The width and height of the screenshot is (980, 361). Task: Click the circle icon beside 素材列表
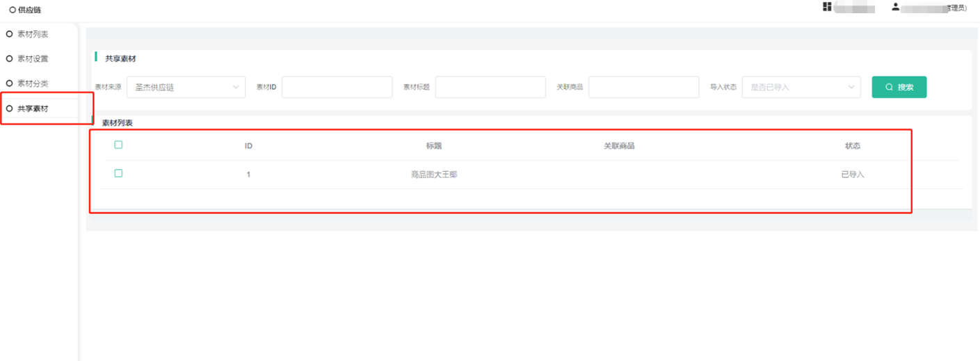pyautogui.click(x=10, y=34)
